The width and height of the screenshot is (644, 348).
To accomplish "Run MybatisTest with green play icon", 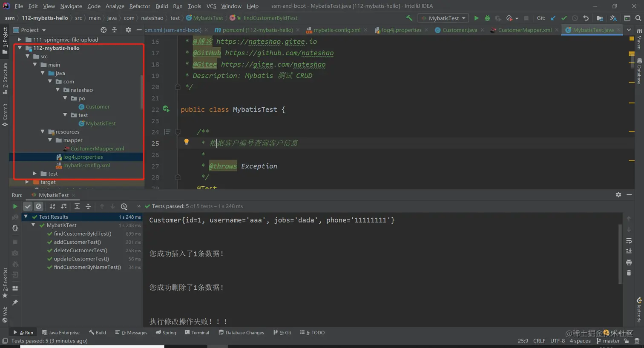I will [476, 18].
